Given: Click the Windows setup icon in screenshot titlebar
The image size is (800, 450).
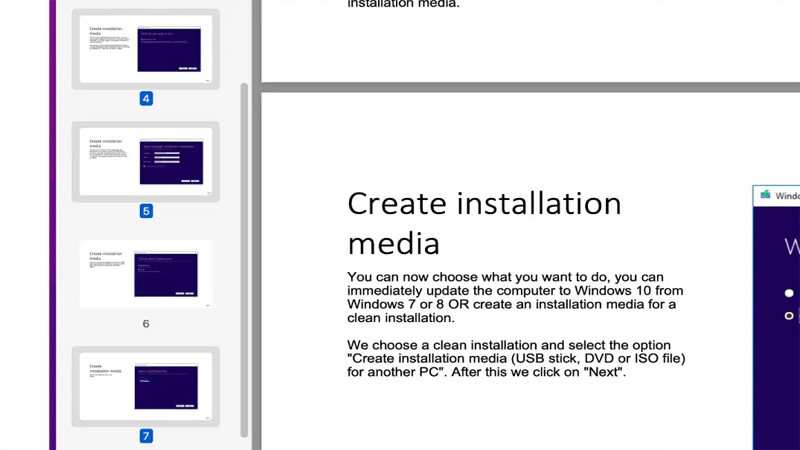Looking at the screenshot, I should [765, 195].
